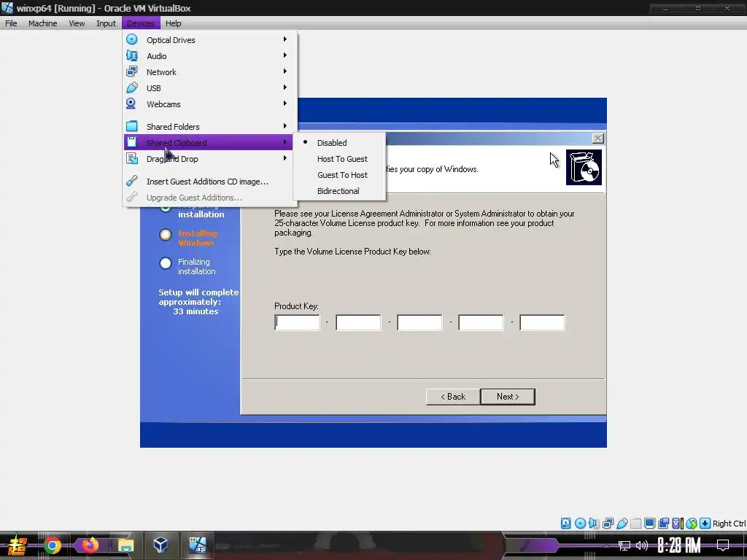
Task: Click the audio status bar icon
Action: coord(594,524)
